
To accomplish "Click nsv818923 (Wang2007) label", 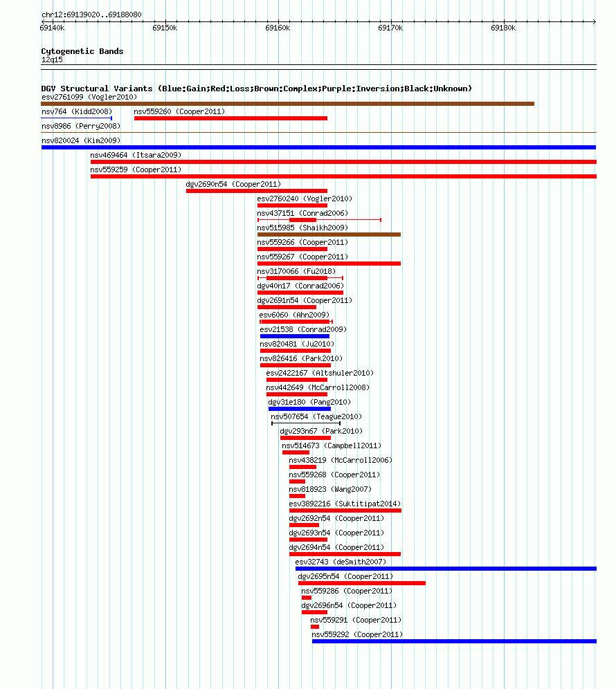I will pyautogui.click(x=329, y=488).
